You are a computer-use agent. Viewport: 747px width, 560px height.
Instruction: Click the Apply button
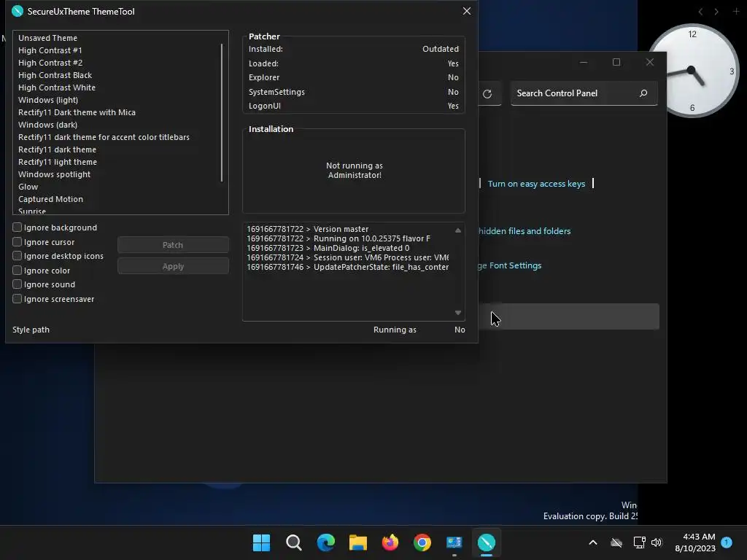tap(173, 266)
